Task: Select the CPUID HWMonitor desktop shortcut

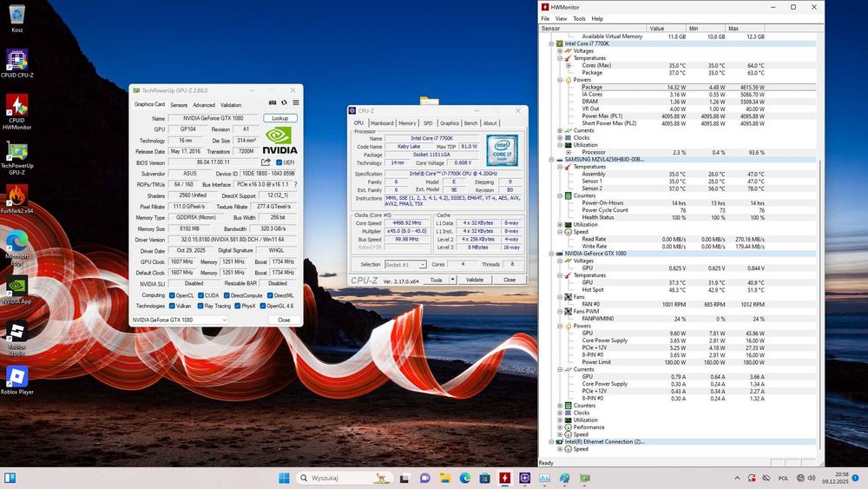Action: pyautogui.click(x=17, y=111)
